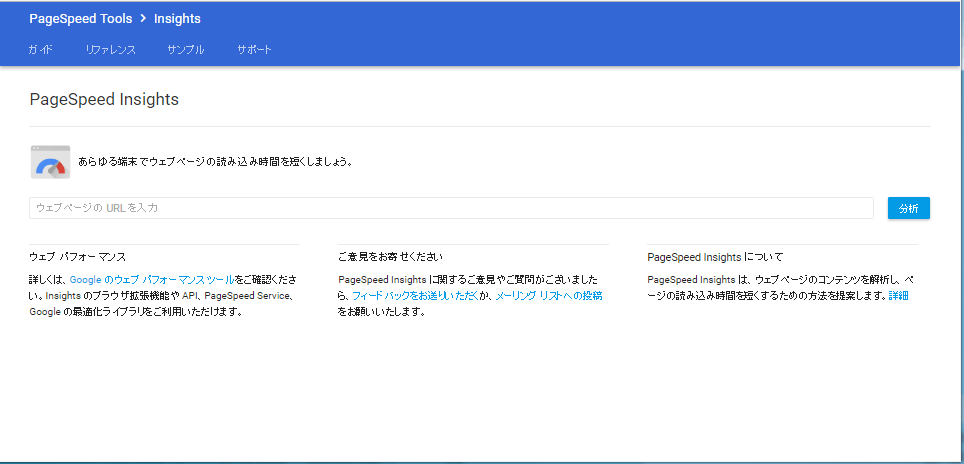Open フィードバックをお送りいただく link
The height and width of the screenshot is (464, 964).
coord(415,296)
